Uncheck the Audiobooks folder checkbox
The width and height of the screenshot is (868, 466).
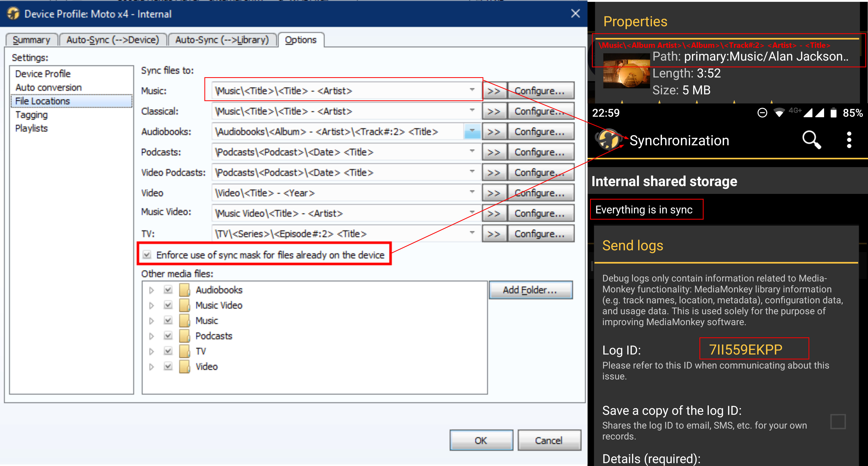tap(168, 290)
